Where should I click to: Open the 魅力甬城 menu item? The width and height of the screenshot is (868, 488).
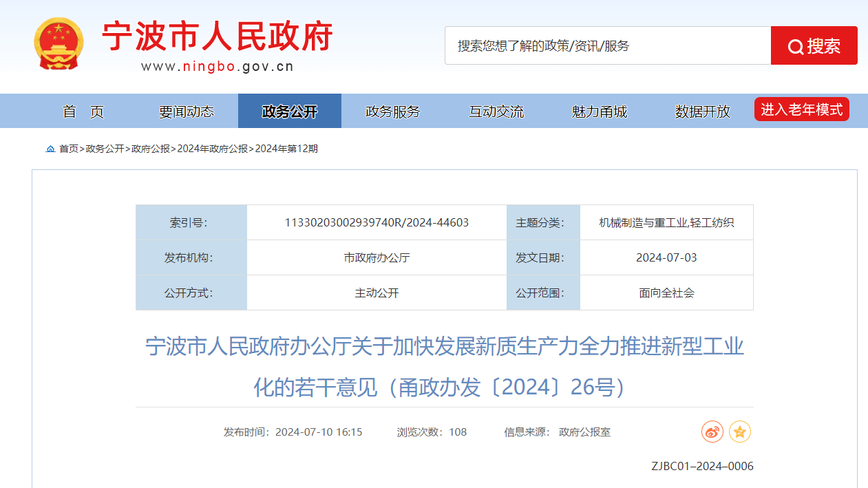coord(600,111)
